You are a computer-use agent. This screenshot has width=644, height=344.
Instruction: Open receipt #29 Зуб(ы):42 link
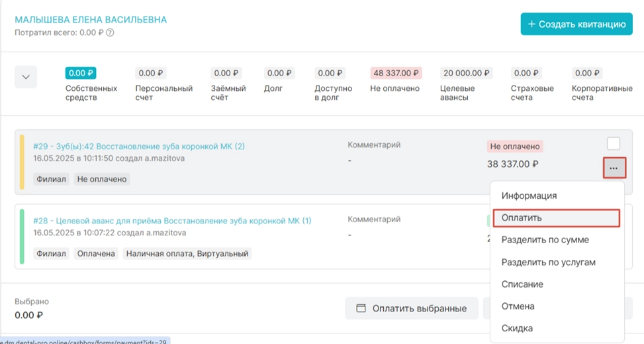pyautogui.click(x=138, y=146)
